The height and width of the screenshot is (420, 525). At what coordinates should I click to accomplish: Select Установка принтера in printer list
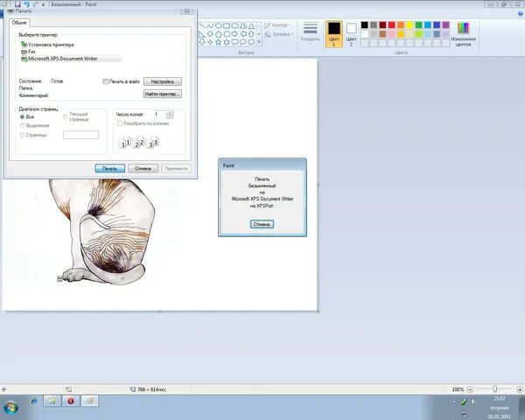click(x=47, y=45)
